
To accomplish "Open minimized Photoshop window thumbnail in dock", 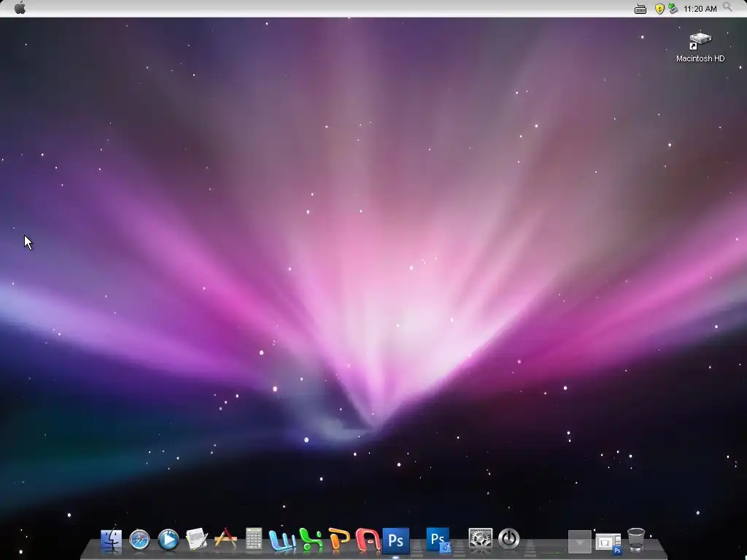I will tap(608, 542).
